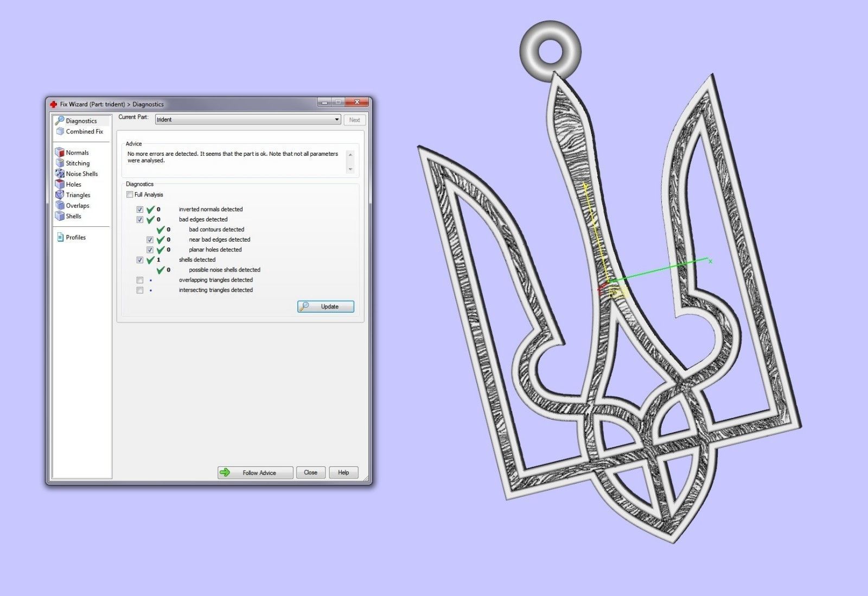Uncheck bad edges detected
The height and width of the screenshot is (596, 868).
click(140, 220)
